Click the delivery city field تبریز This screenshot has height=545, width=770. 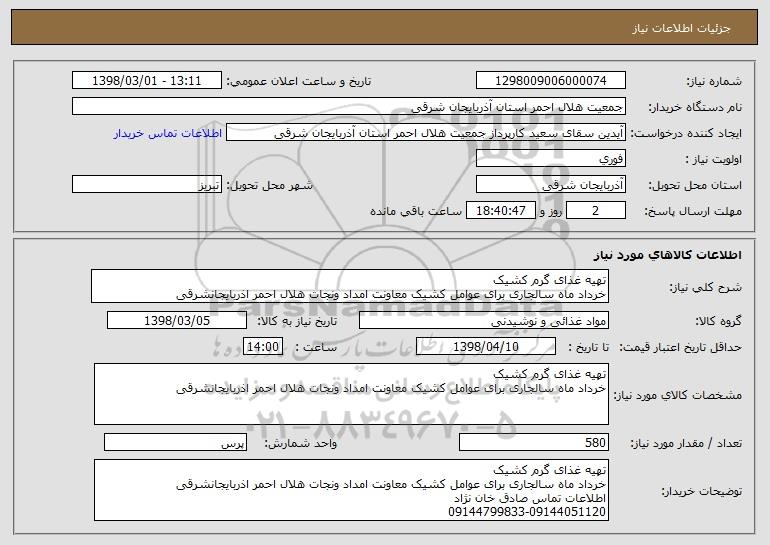pyautogui.click(x=146, y=185)
